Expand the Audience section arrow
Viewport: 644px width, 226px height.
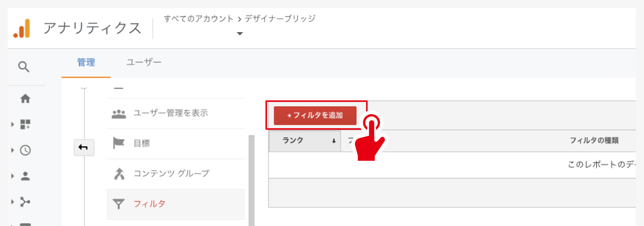point(12,176)
